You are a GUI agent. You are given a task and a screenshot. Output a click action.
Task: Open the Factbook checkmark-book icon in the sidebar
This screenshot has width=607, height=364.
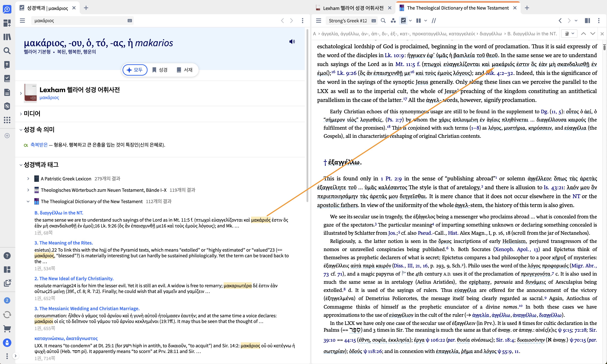(7, 78)
